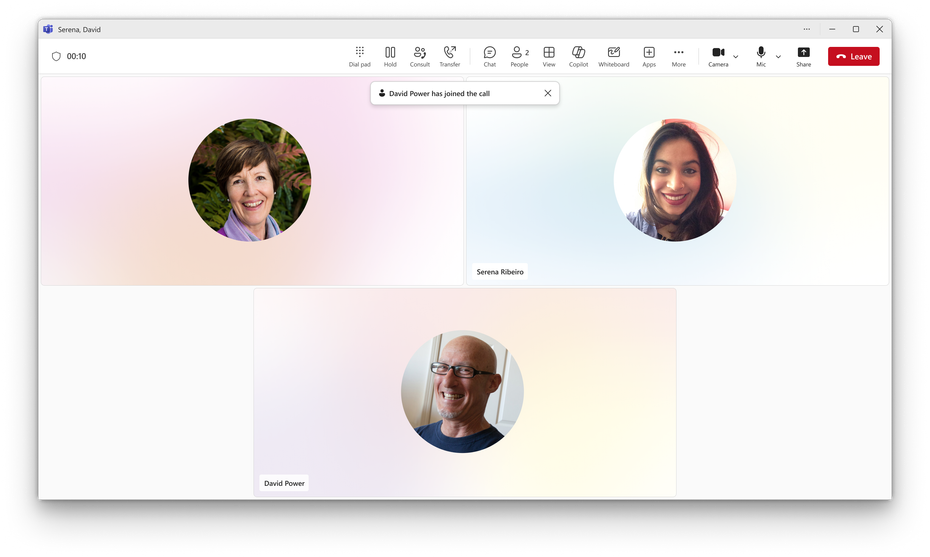Click the shield privacy icon near timer
Viewport: 930px width, 557px height.
pos(56,56)
